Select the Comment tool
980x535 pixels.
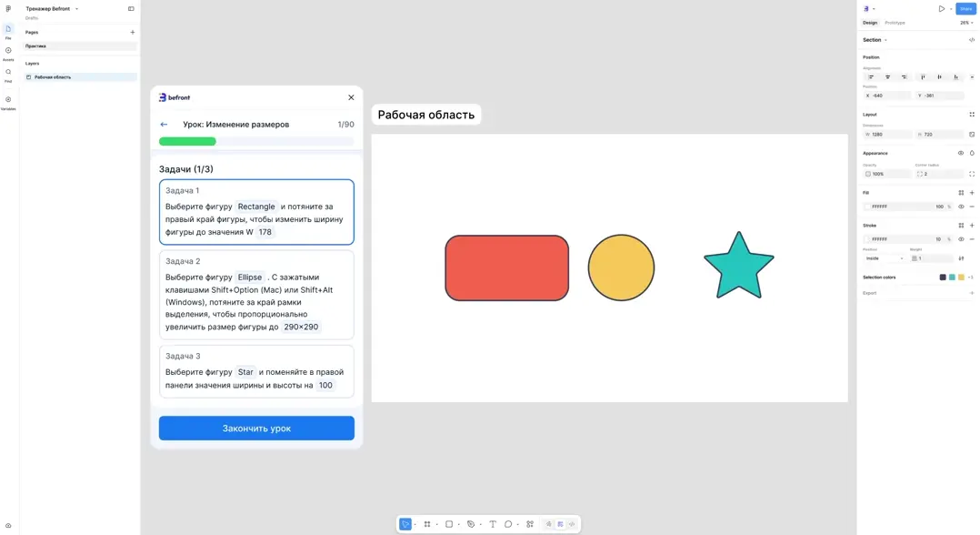(x=508, y=524)
